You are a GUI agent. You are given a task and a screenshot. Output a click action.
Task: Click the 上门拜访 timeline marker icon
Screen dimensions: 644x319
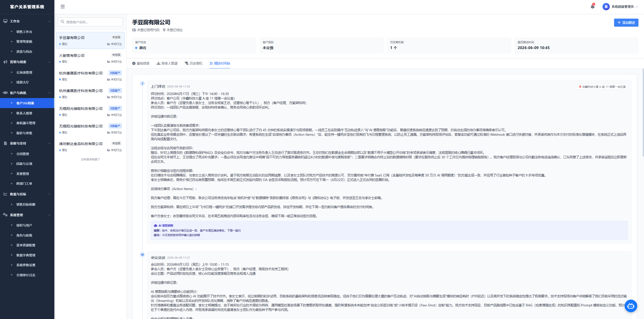tap(142, 83)
